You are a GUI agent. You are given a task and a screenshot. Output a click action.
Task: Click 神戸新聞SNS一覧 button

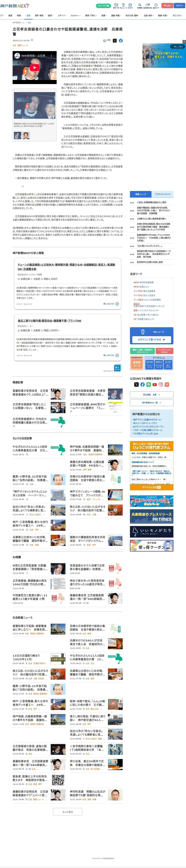click(x=152, y=402)
